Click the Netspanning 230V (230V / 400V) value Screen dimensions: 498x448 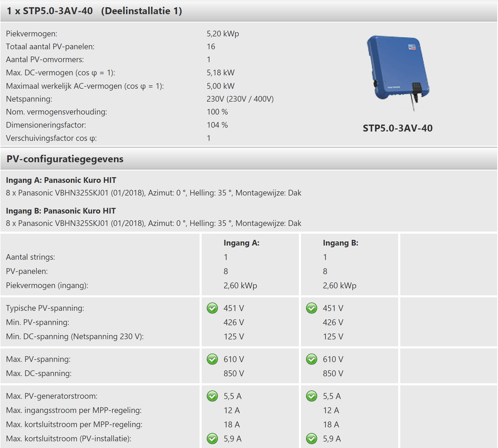point(240,99)
